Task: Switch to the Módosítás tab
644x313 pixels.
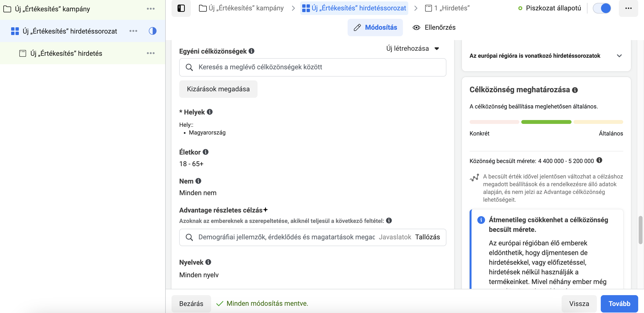Action: pos(375,28)
